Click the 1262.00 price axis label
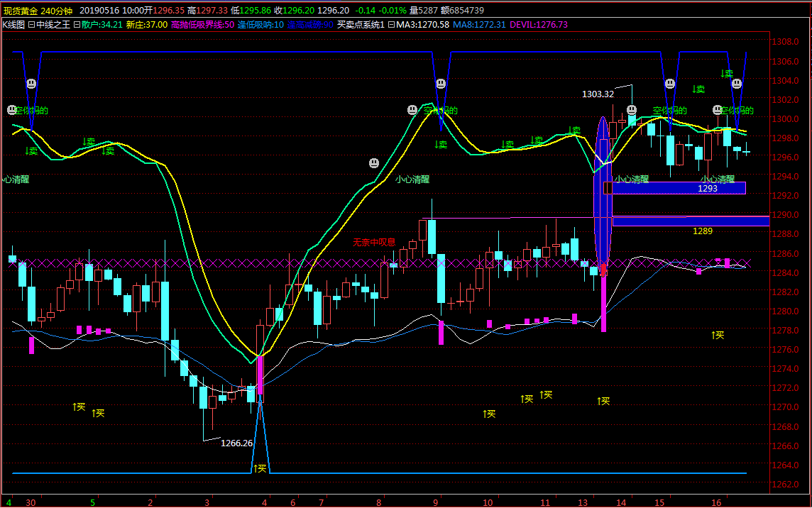The height and width of the screenshot is (508, 812). click(785, 485)
